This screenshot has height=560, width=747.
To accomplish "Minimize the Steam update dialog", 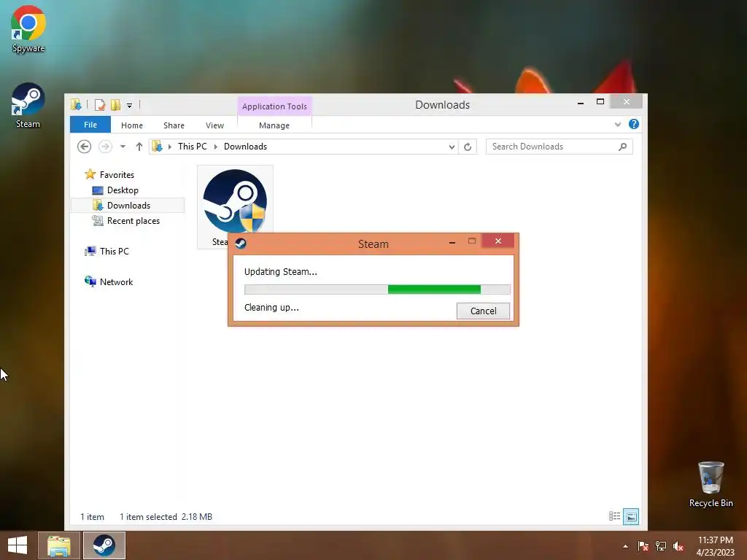I will click(x=452, y=242).
